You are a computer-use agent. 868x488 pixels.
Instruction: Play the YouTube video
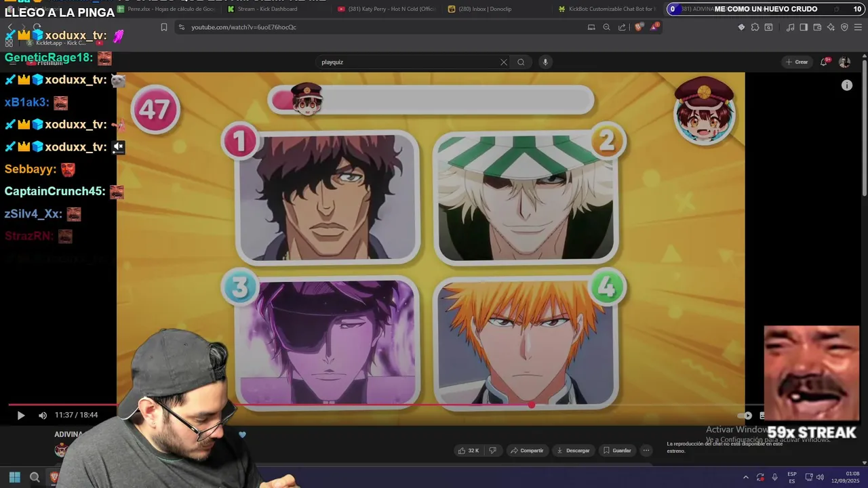tap(20, 415)
